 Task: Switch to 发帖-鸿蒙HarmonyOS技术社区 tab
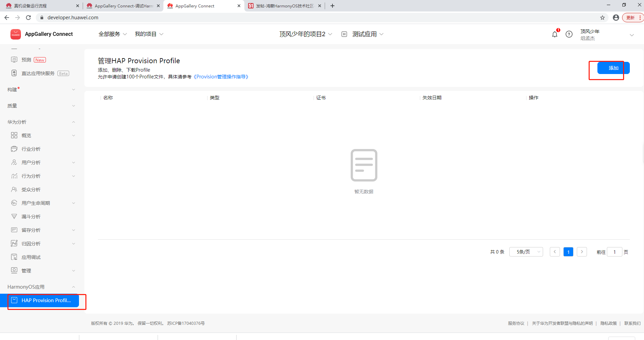coord(285,6)
